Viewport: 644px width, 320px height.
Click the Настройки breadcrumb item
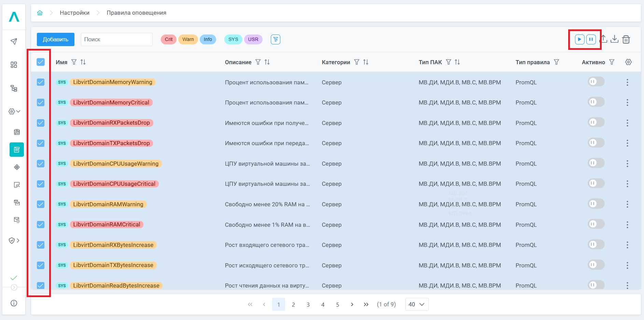[x=74, y=13]
